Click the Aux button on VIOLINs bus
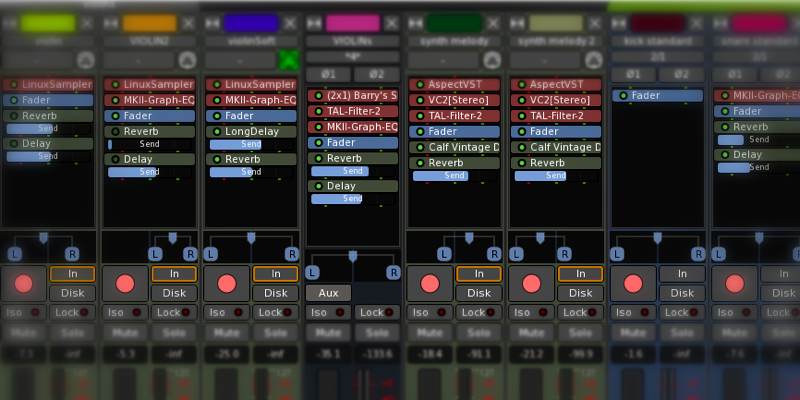The image size is (800, 400). pos(328,293)
